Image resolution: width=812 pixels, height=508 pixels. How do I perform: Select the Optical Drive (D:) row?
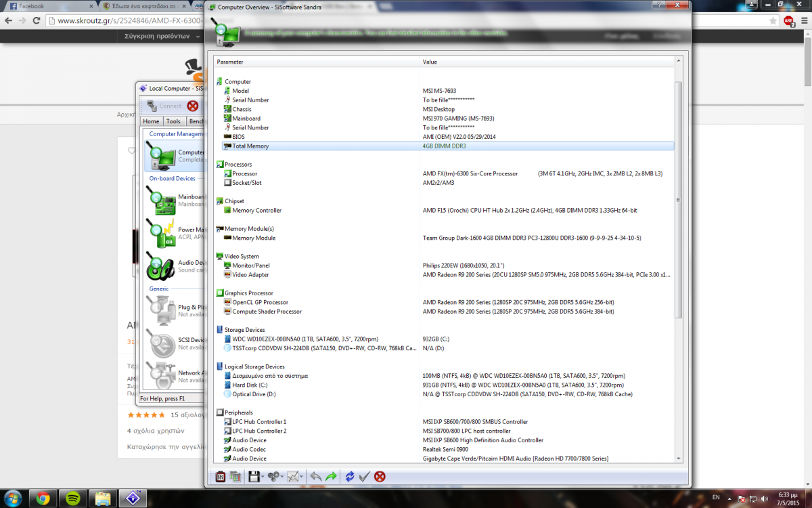pos(444,394)
